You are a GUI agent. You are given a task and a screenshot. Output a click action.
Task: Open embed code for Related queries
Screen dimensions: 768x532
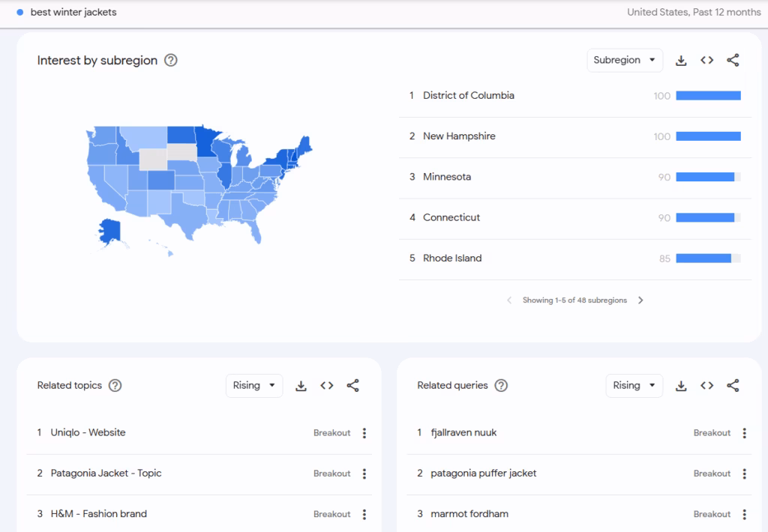point(707,385)
